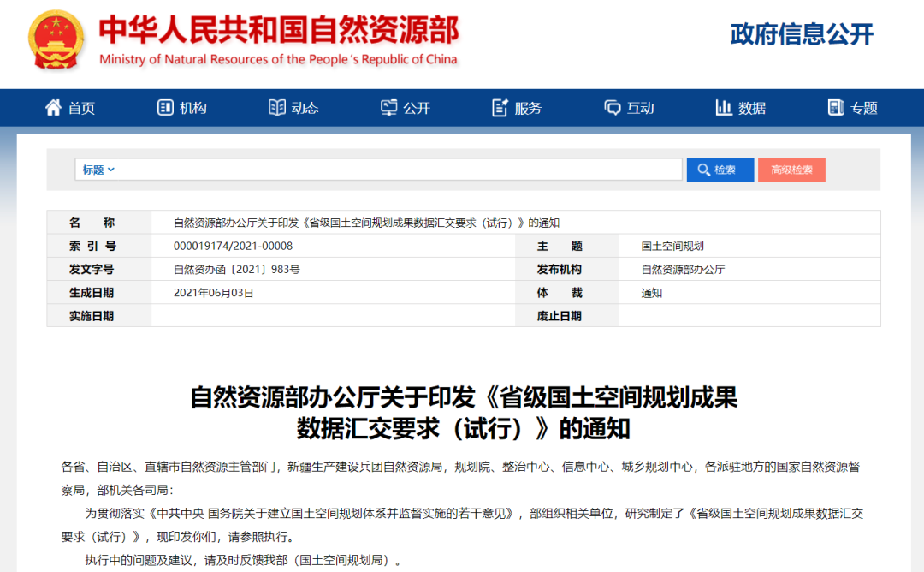Select document number 自然资办函〔2021〕983号

236,270
